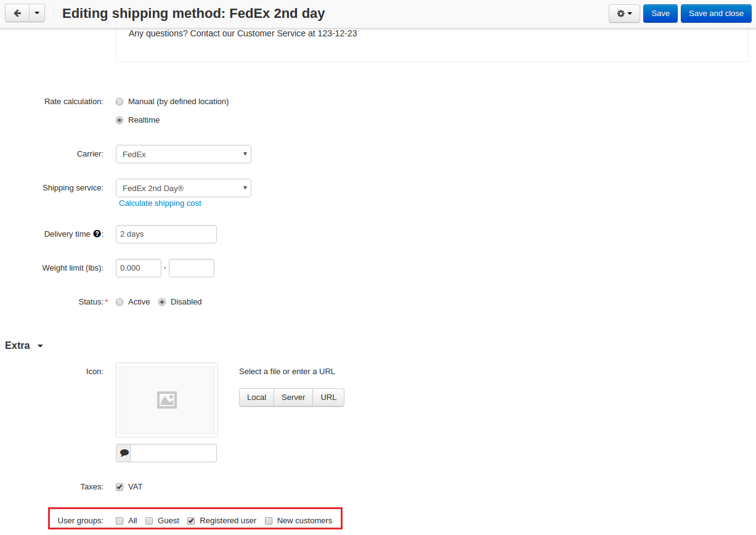Select the Realtime radio option
The height and width of the screenshot is (535, 756).
pos(120,120)
